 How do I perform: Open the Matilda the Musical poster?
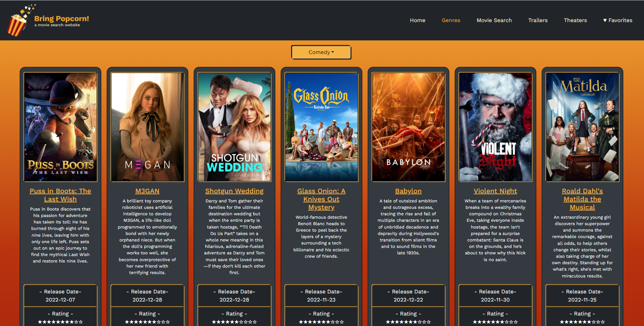pos(582,127)
